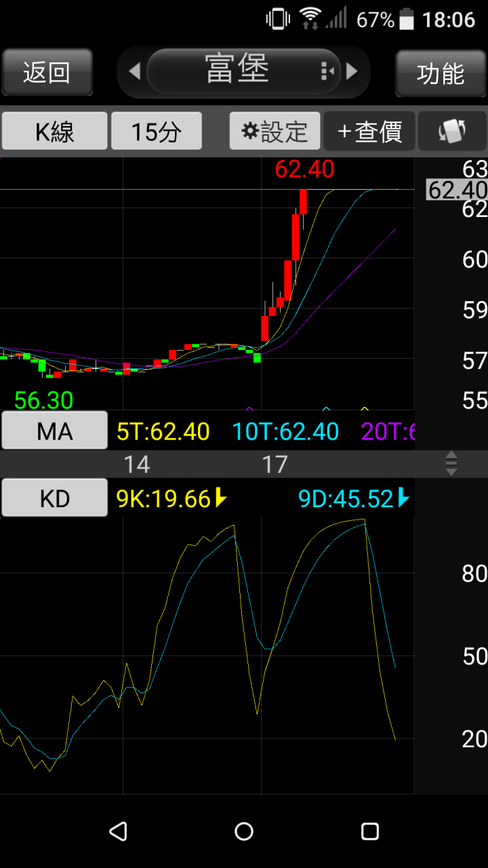Tap the tallest red candlestick at the peak
The width and height of the screenshot is (488, 868).
pos(296,237)
